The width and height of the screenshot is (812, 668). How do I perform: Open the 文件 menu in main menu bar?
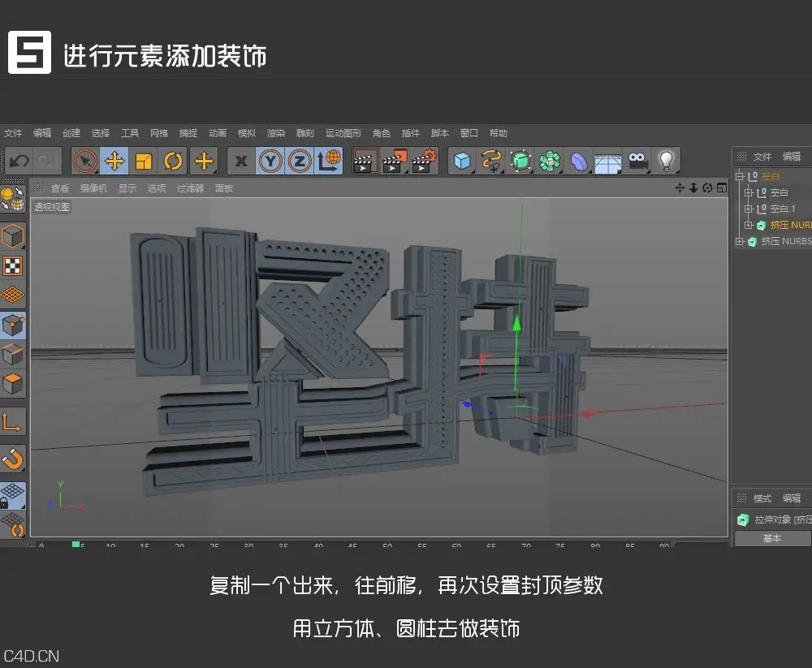13,133
